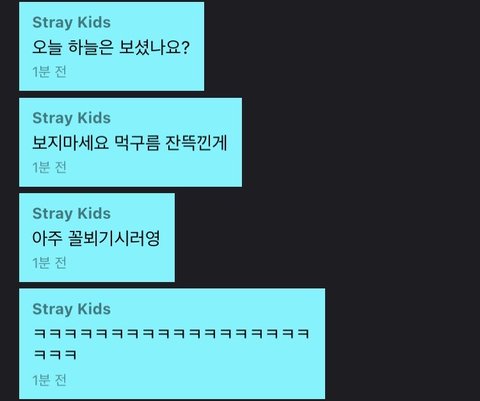Open Stray Kids sender name above 보지마세요 message
Viewport: 480px width, 401px height.
(71, 118)
